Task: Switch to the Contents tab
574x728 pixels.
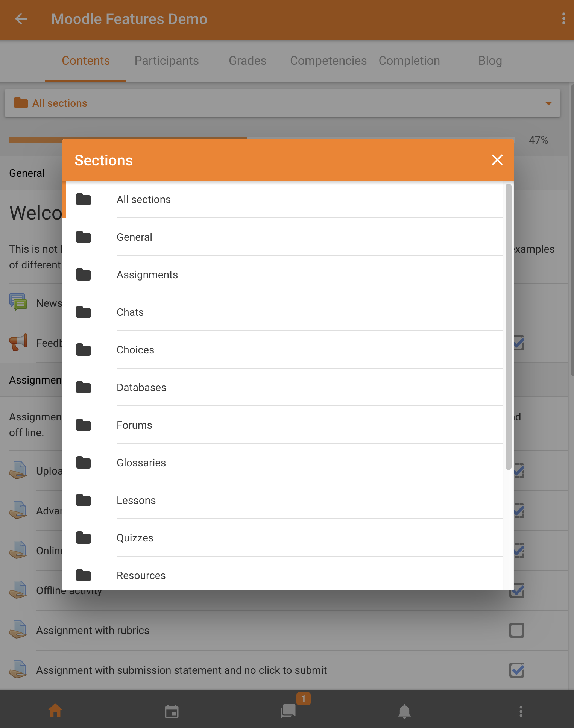Action: [86, 61]
